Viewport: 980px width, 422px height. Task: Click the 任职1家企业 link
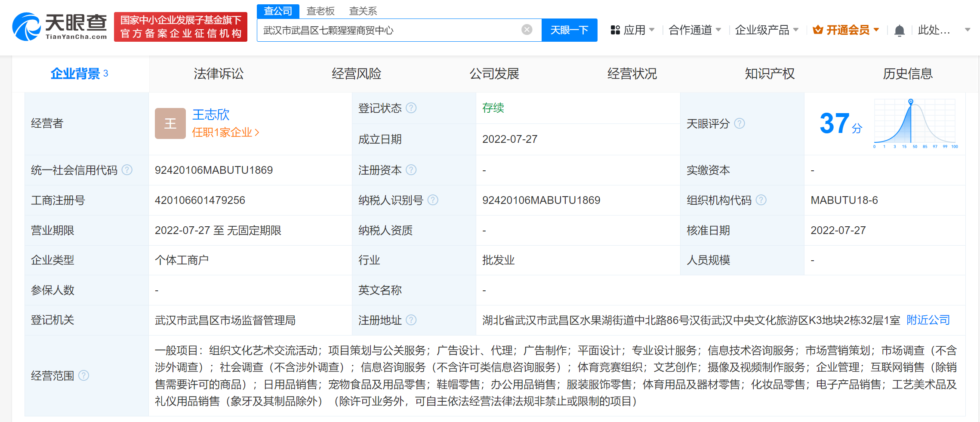pyautogui.click(x=222, y=132)
